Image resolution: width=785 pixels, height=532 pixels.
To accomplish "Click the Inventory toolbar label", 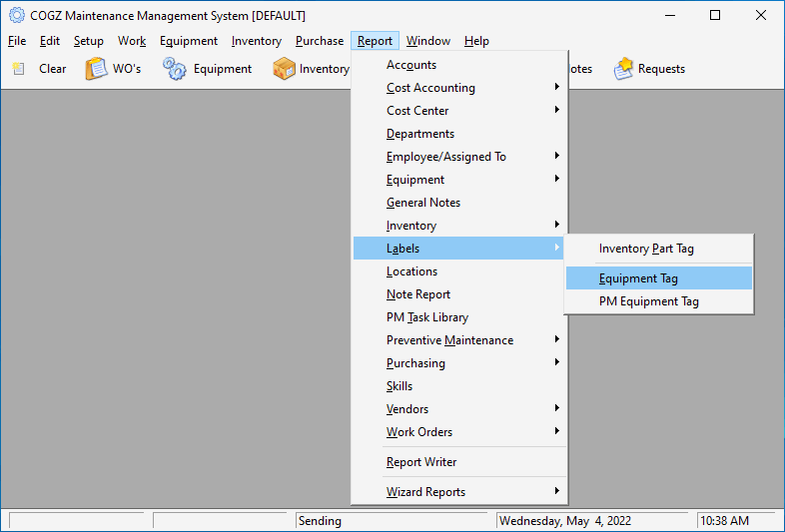I will click(325, 69).
